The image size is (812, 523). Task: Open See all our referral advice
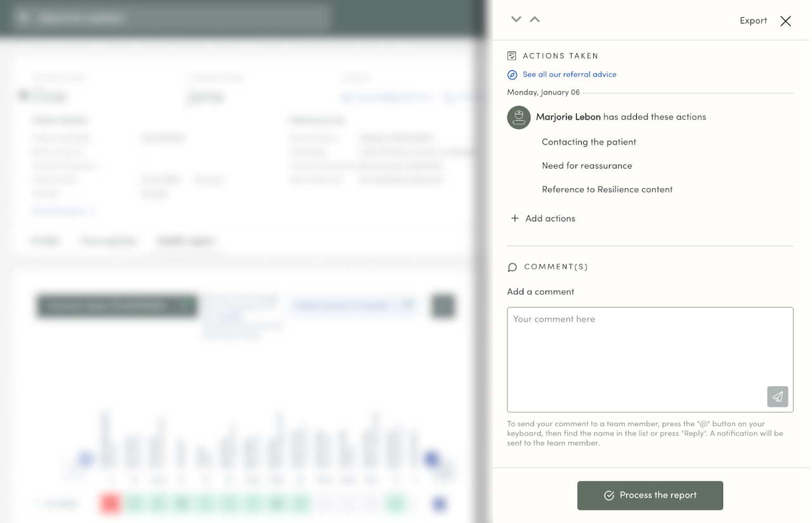(569, 75)
